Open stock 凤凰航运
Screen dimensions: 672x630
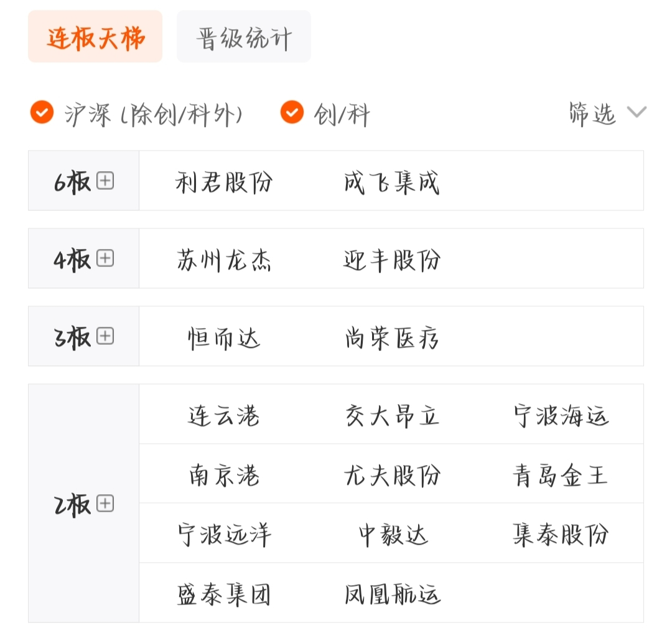click(392, 594)
